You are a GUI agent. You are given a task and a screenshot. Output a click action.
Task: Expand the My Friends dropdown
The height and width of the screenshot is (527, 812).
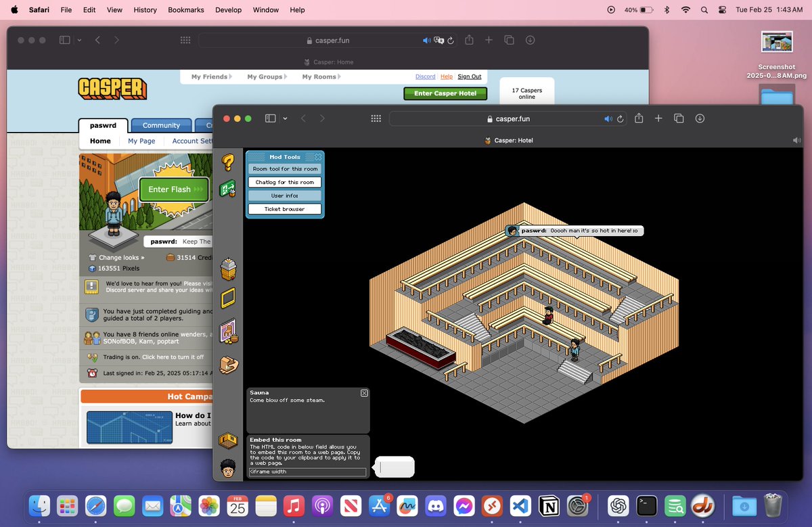211,76
